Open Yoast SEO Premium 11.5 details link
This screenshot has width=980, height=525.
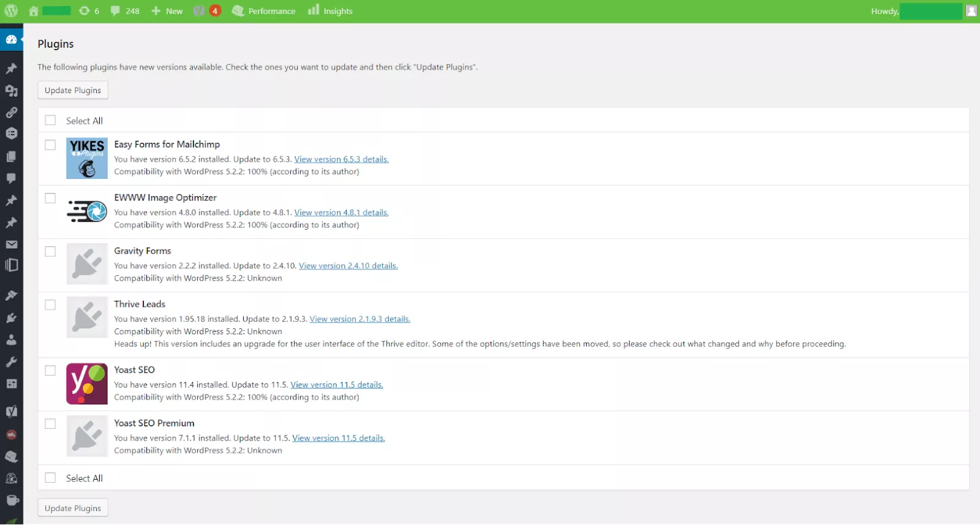339,438
